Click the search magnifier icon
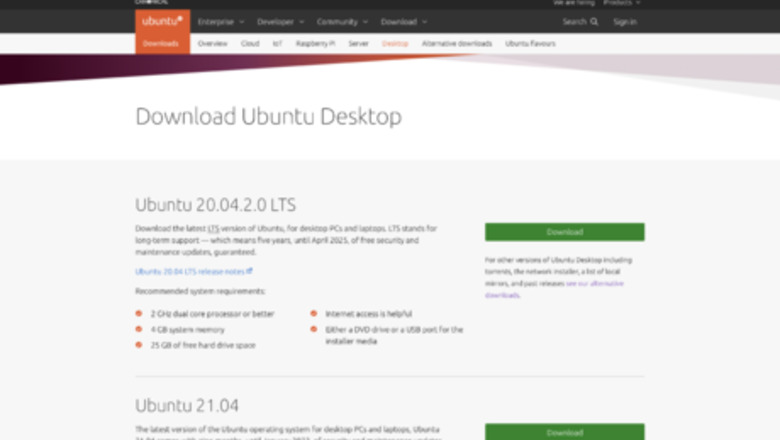The width and height of the screenshot is (780, 440). (x=594, y=22)
